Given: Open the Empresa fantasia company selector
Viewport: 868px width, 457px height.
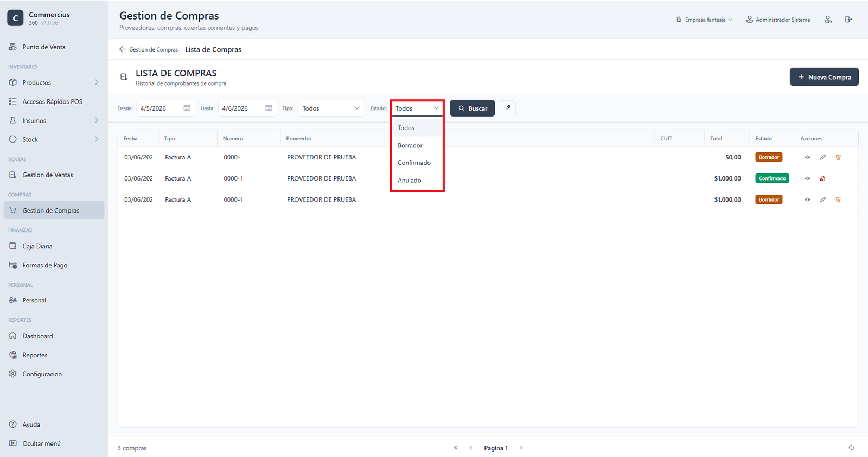Looking at the screenshot, I should point(704,20).
